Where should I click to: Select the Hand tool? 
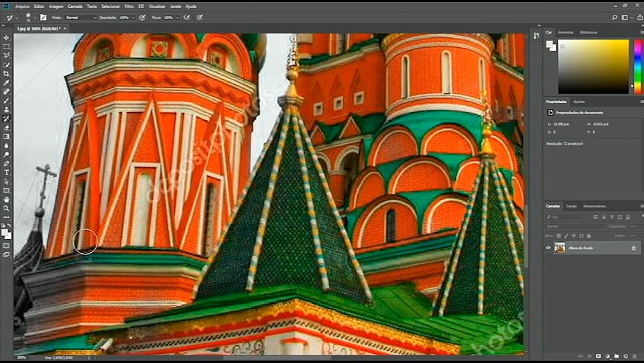pos(7,199)
